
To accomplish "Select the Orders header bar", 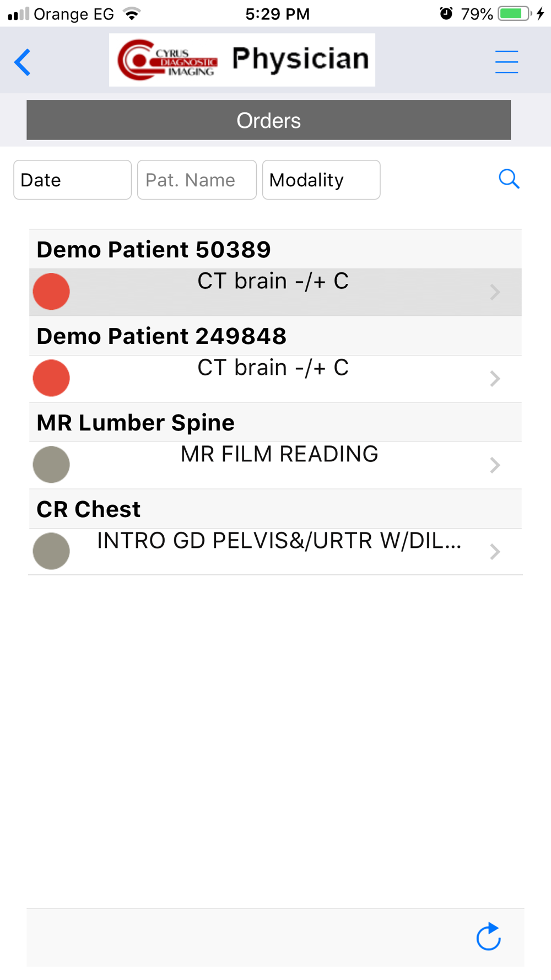I will (268, 120).
